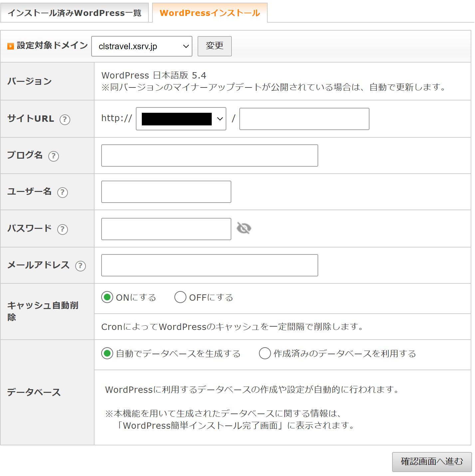
Task: Click the キャッシュ自動削除 row label
Action: [x=43, y=311]
